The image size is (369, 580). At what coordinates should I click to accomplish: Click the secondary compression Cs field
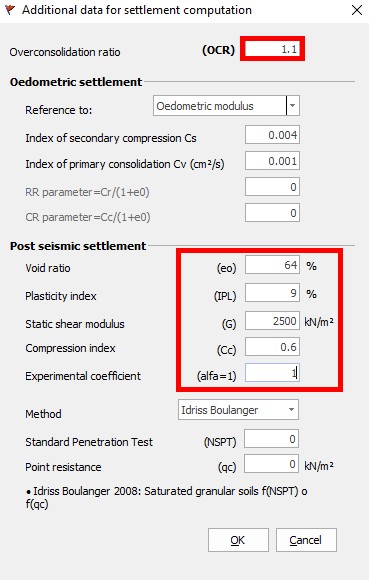click(272, 135)
